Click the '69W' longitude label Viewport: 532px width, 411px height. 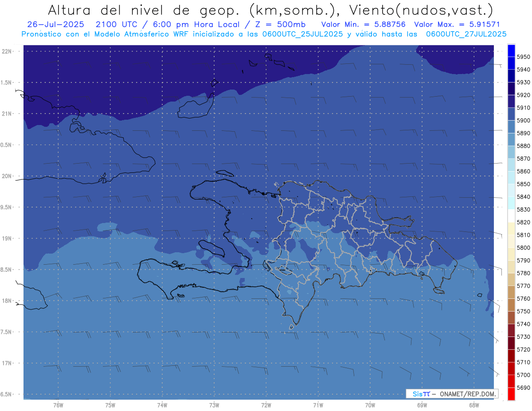[x=422, y=405]
